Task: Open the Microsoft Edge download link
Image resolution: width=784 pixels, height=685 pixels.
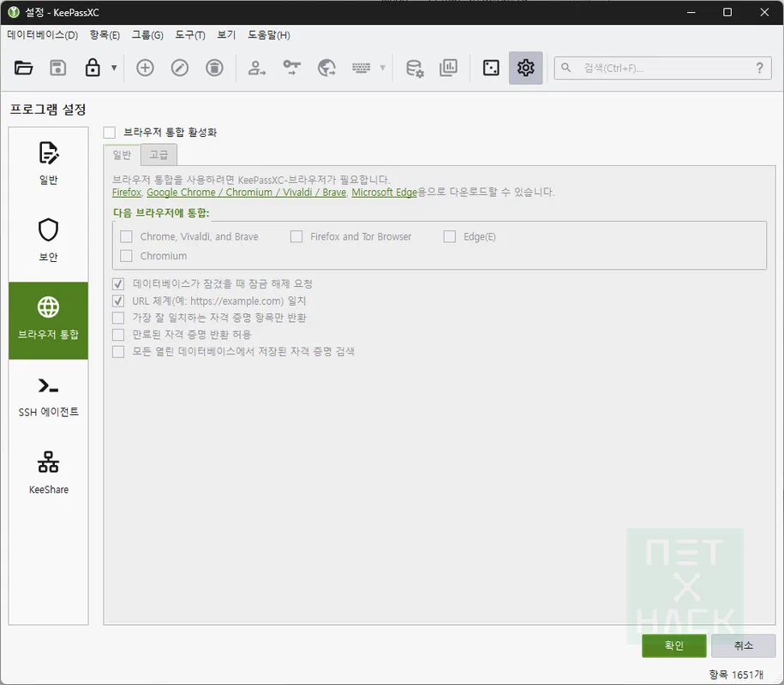Action: [x=384, y=193]
